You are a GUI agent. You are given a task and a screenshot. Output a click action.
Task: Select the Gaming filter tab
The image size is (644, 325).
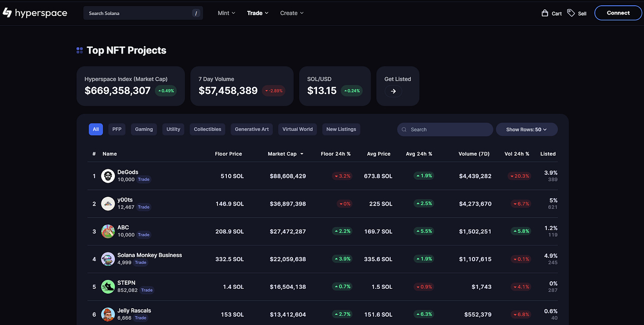point(144,129)
